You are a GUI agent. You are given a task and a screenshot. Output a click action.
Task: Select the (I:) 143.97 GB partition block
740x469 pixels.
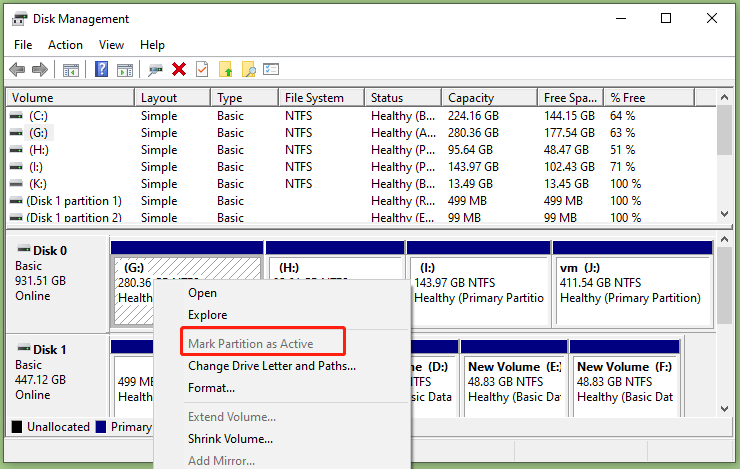point(479,284)
